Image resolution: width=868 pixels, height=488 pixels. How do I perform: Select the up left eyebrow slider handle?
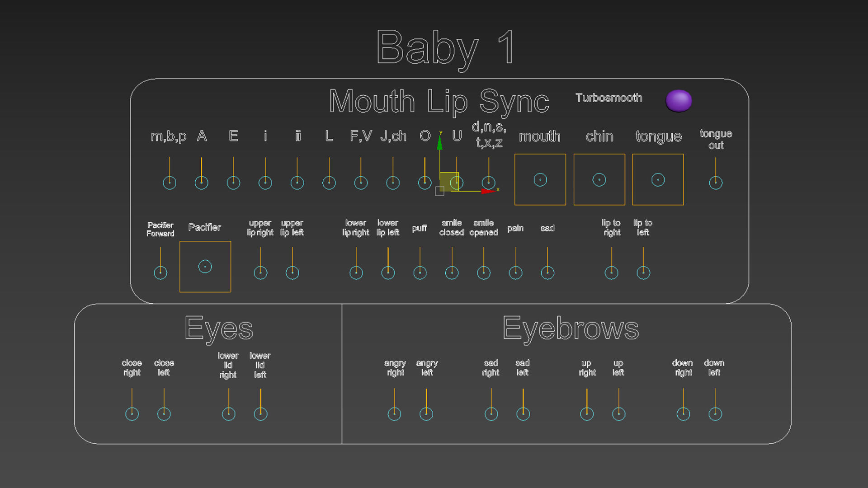click(x=618, y=414)
